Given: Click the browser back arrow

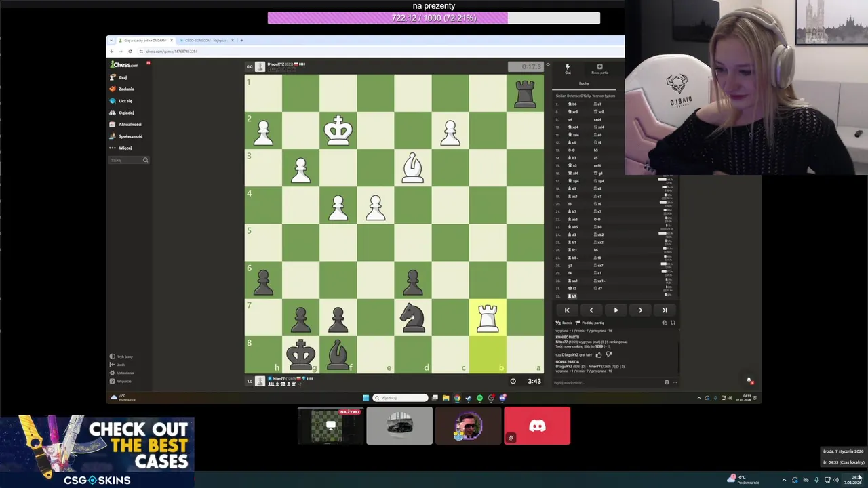Looking at the screenshot, I should tap(113, 52).
